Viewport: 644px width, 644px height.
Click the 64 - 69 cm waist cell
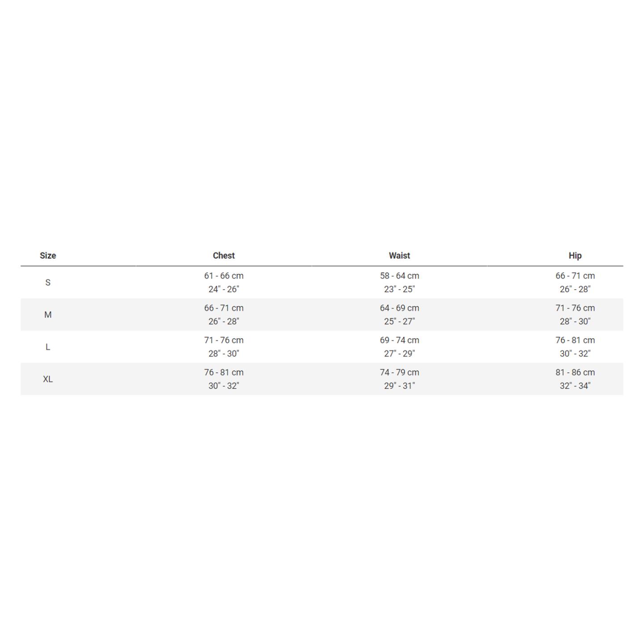(x=399, y=308)
